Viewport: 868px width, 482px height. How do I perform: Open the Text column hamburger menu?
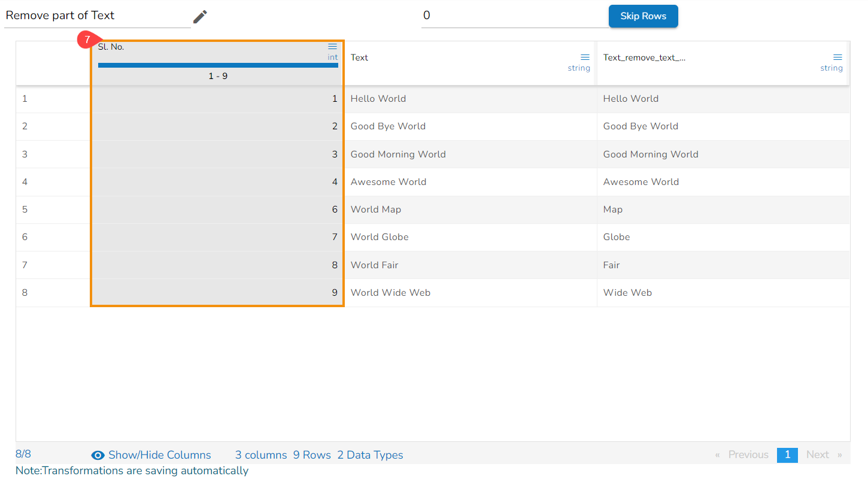click(585, 57)
